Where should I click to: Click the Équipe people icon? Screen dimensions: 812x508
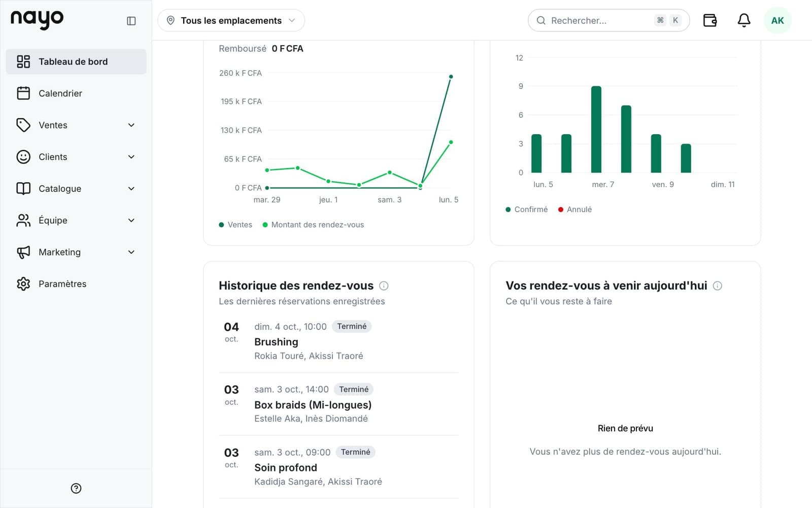coord(23,220)
